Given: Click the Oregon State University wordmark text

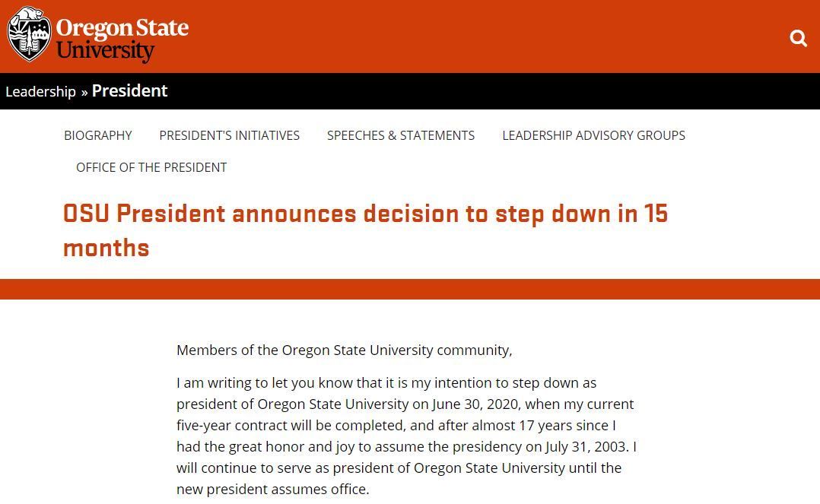Looking at the screenshot, I should coord(122,39).
